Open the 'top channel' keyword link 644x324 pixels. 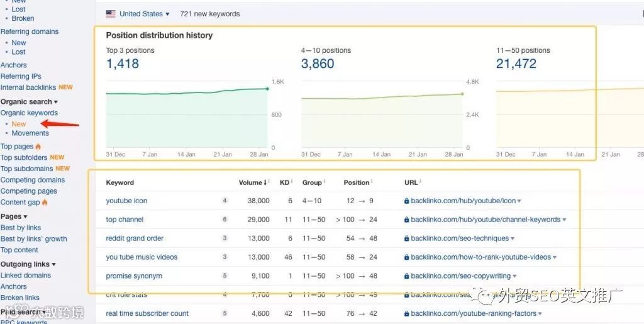point(125,220)
